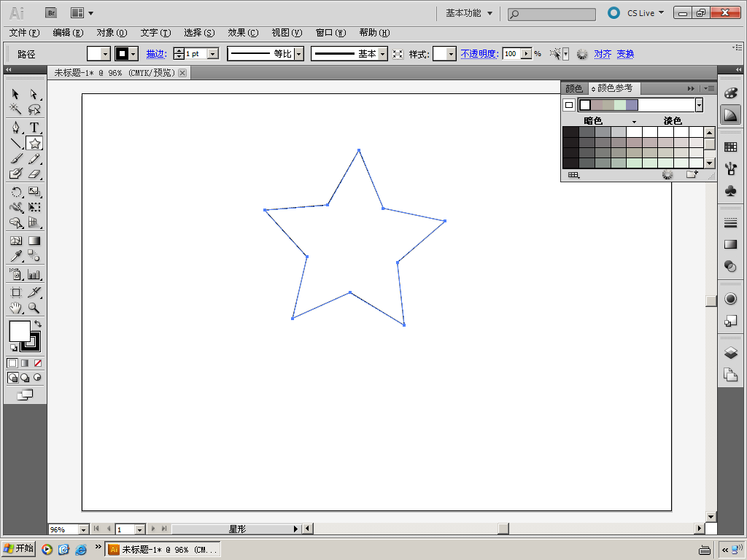Set paint to None (red slash)
Viewport: 747px width, 560px height.
(38, 362)
